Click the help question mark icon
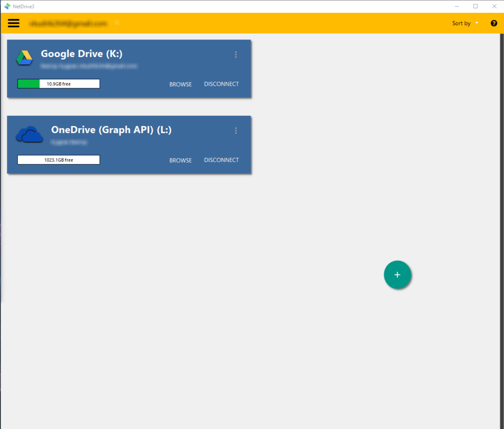This screenshot has height=429, width=504. pos(494,23)
